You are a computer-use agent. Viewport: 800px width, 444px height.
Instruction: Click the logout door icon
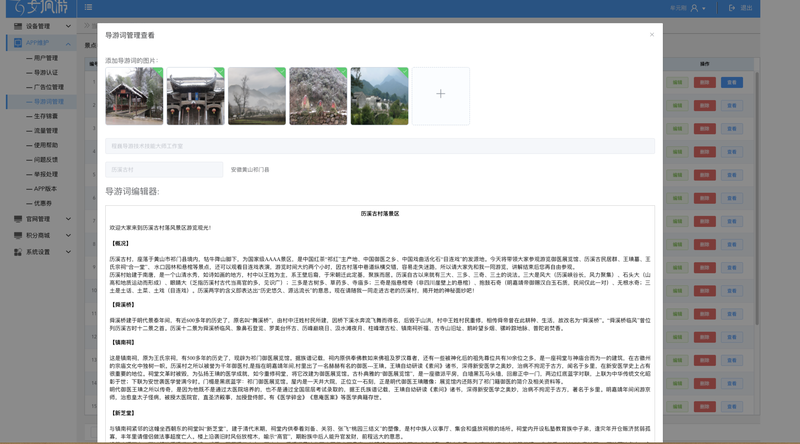[732, 8]
